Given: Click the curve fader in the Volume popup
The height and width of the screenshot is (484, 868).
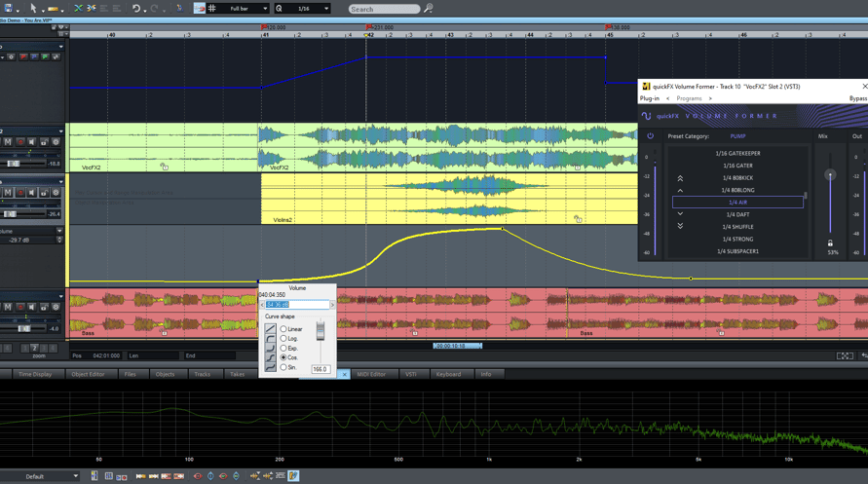Looking at the screenshot, I should pyautogui.click(x=320, y=331).
